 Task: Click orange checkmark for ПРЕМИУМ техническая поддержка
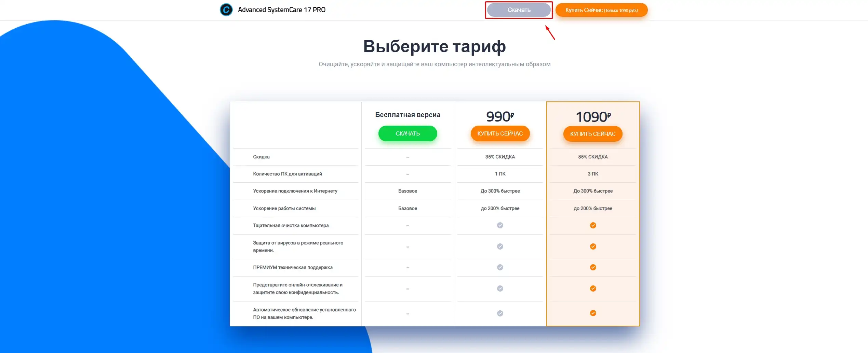[593, 267]
